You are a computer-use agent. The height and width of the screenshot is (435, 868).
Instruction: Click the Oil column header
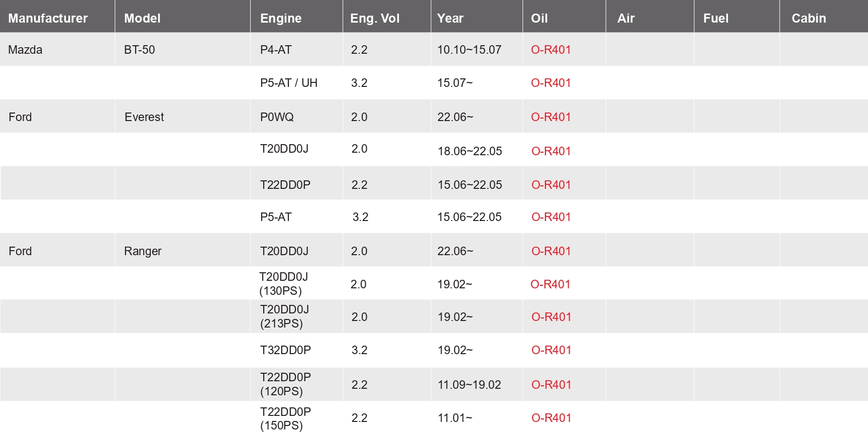pos(539,18)
